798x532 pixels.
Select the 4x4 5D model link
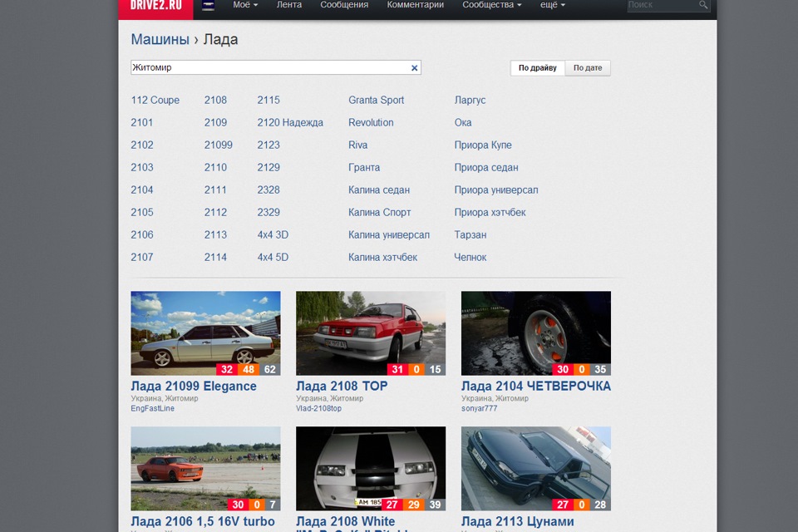point(273,257)
